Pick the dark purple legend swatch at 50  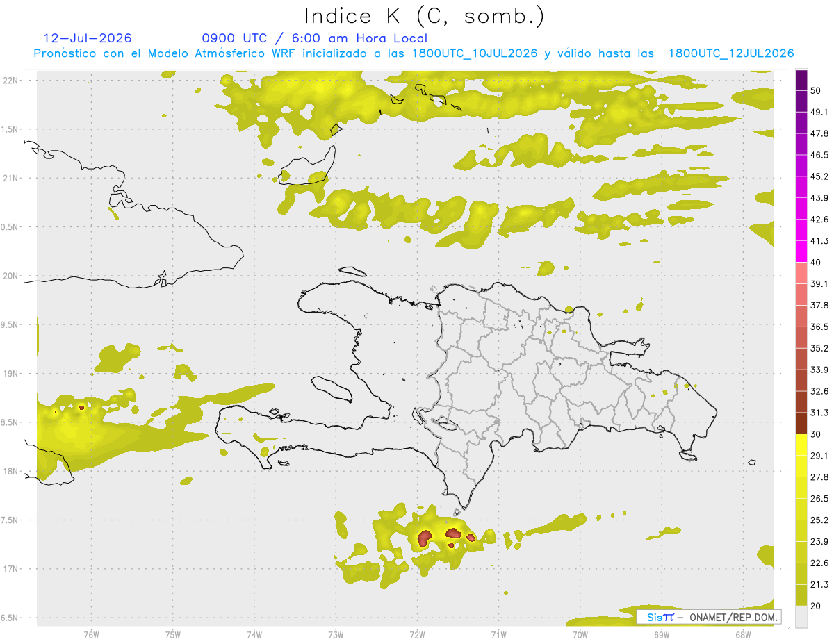coord(801,80)
